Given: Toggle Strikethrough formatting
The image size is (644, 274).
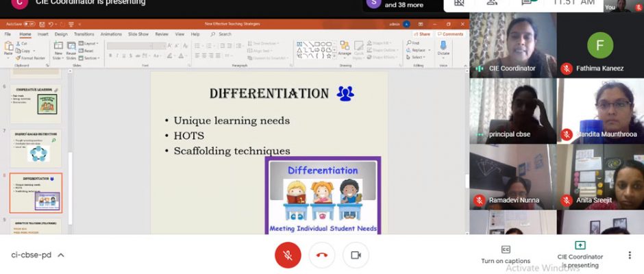Looking at the screenshot, I should pos(138,55).
